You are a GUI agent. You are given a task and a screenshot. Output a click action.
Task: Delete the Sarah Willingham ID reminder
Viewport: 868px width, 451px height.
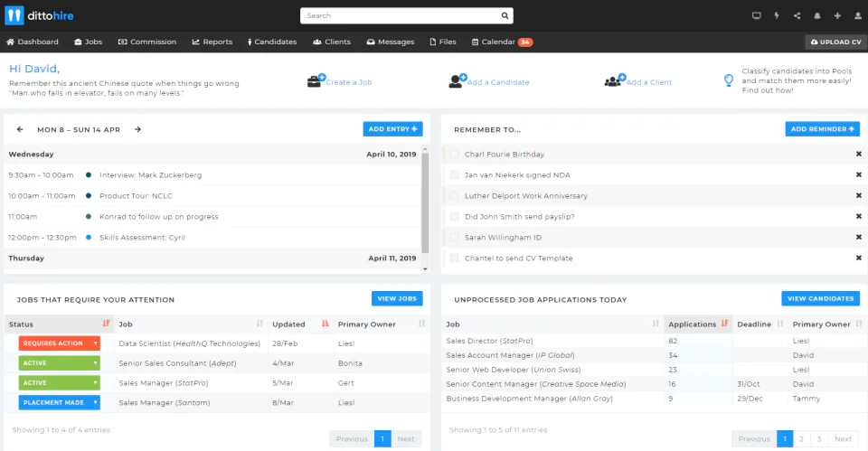859,237
